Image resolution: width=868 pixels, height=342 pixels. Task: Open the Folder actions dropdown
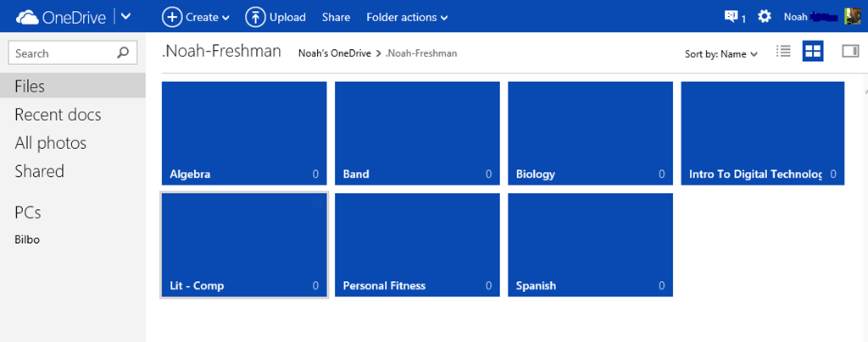(407, 17)
